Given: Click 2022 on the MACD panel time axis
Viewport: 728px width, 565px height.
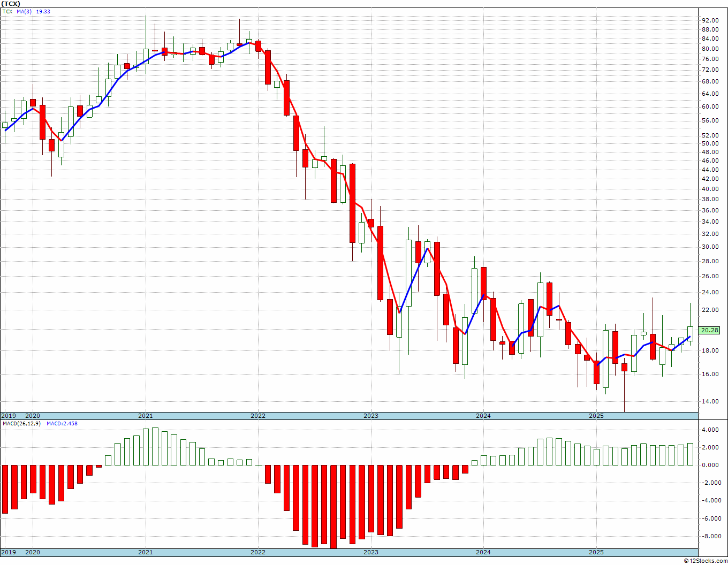Looking at the screenshot, I should 258,552.
